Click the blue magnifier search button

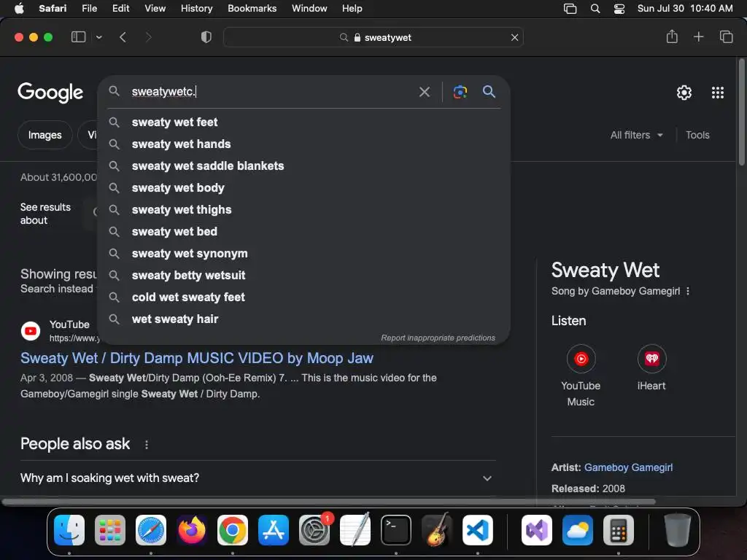[x=489, y=91]
